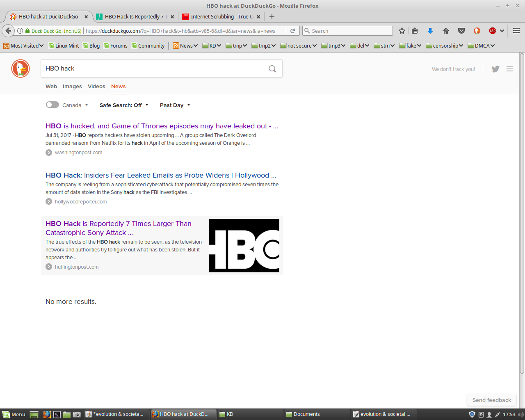
Task: Open the 'censorship' bookmarks folder dropdown
Action: (444, 46)
